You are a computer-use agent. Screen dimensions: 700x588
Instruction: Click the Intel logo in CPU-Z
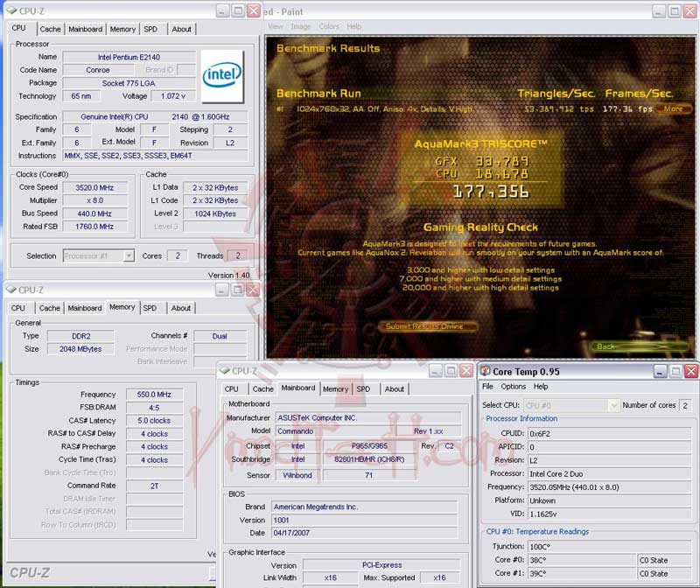click(x=222, y=76)
